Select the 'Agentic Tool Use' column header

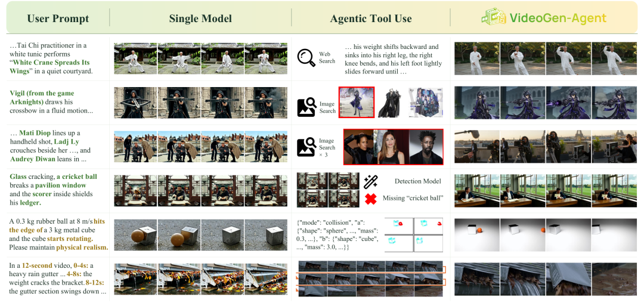(371, 18)
